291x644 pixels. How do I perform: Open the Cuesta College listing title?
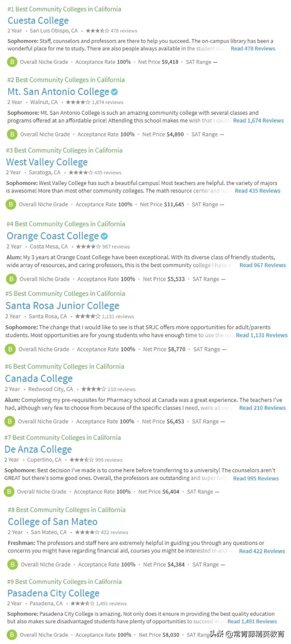point(38,21)
